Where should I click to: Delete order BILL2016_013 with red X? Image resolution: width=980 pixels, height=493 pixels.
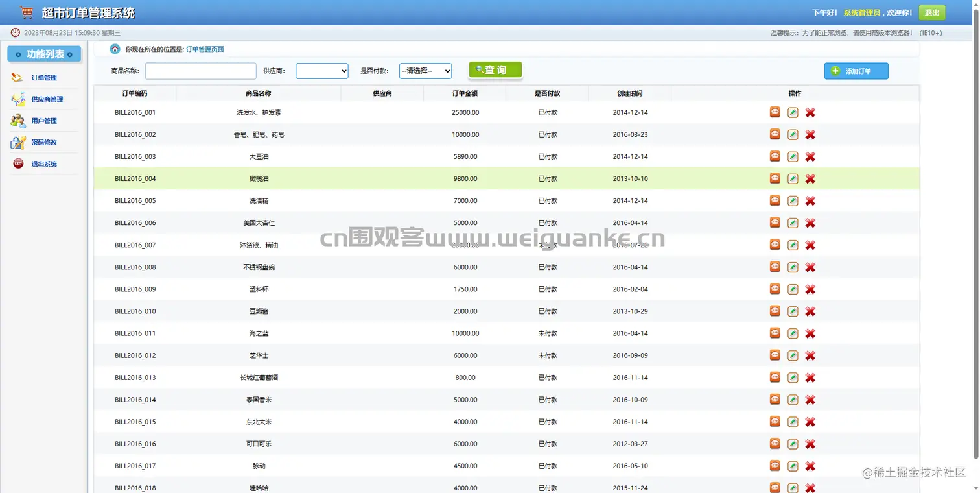coord(810,378)
